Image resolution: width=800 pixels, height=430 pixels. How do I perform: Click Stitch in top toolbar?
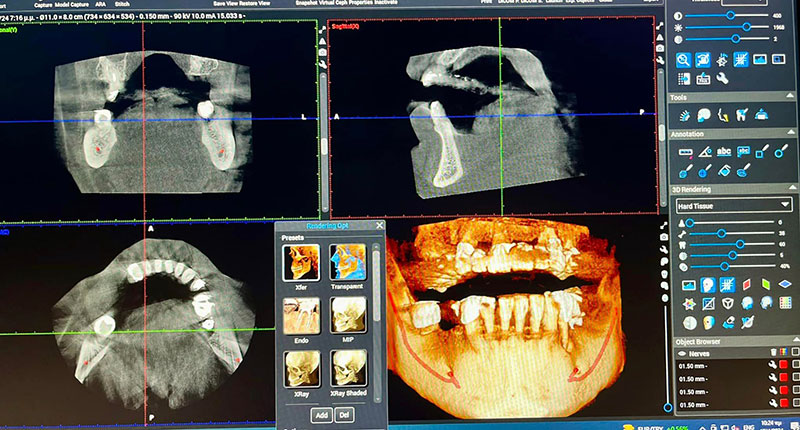click(122, 4)
